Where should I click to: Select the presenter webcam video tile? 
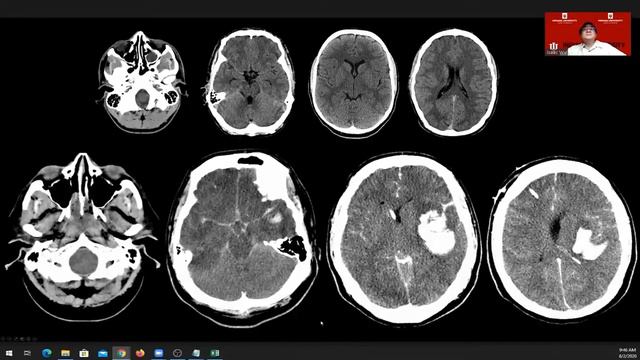click(587, 34)
